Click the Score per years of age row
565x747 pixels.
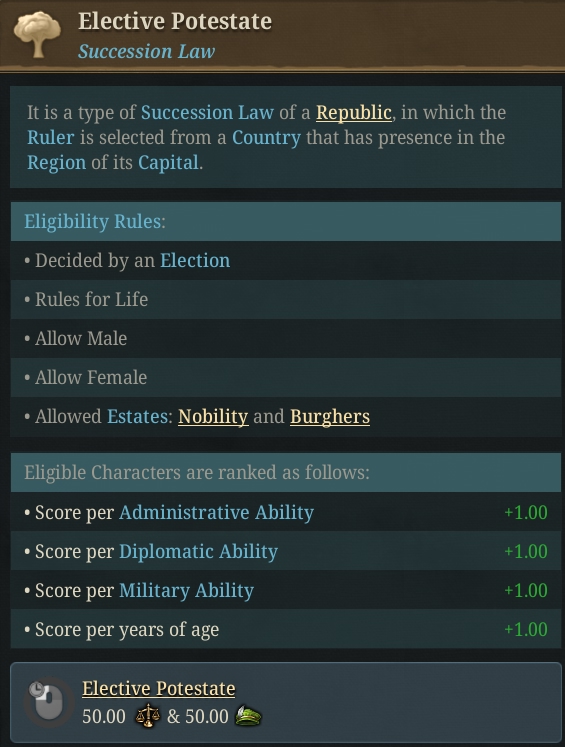click(x=286, y=630)
